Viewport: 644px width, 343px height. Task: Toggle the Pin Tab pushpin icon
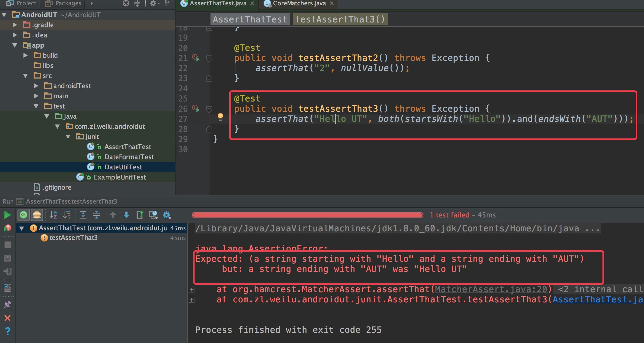coord(7,305)
